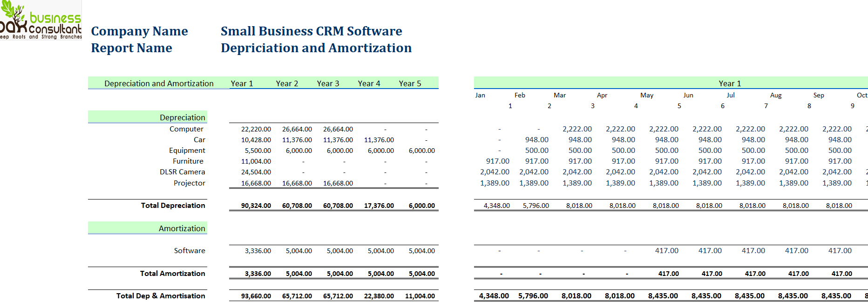Click the Sep month header
This screenshot has height=303, width=868.
(x=819, y=95)
